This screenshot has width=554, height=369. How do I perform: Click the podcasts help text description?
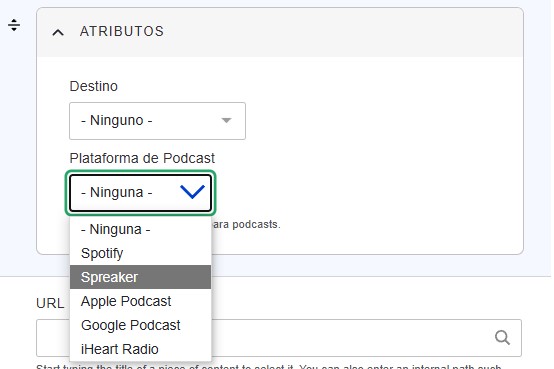coord(246,224)
